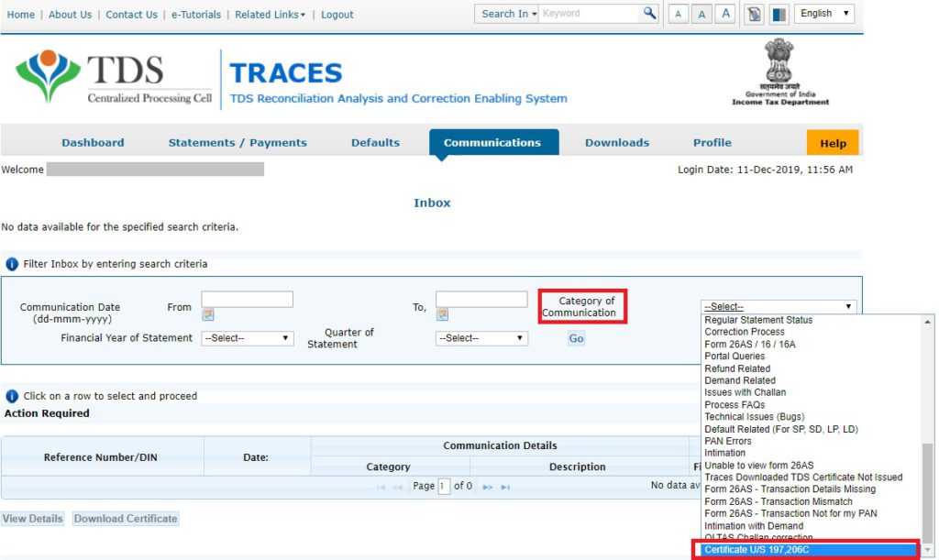Expand the Financial Year of Statement dropdown

247,338
